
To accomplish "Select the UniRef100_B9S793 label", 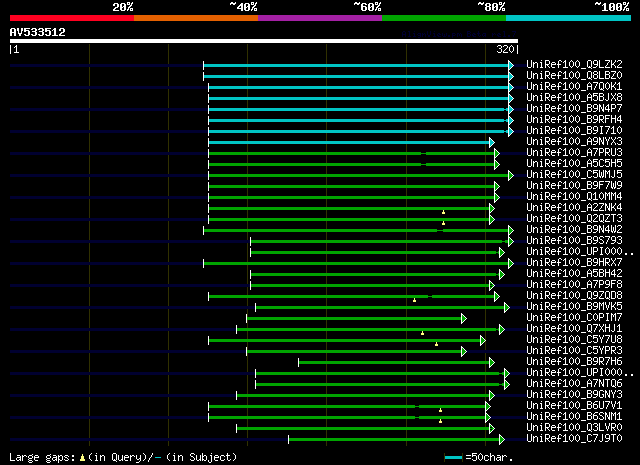I will click(574, 240).
